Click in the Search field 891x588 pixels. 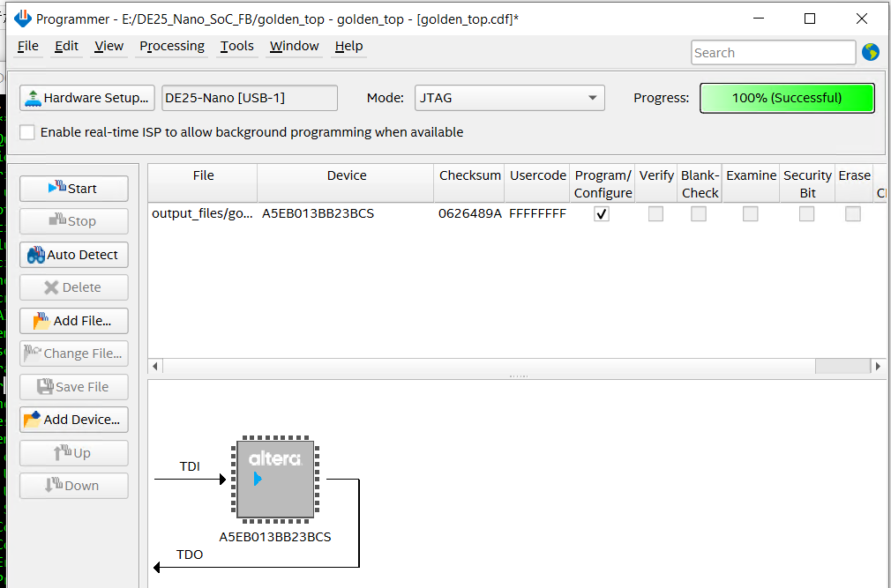(x=774, y=53)
